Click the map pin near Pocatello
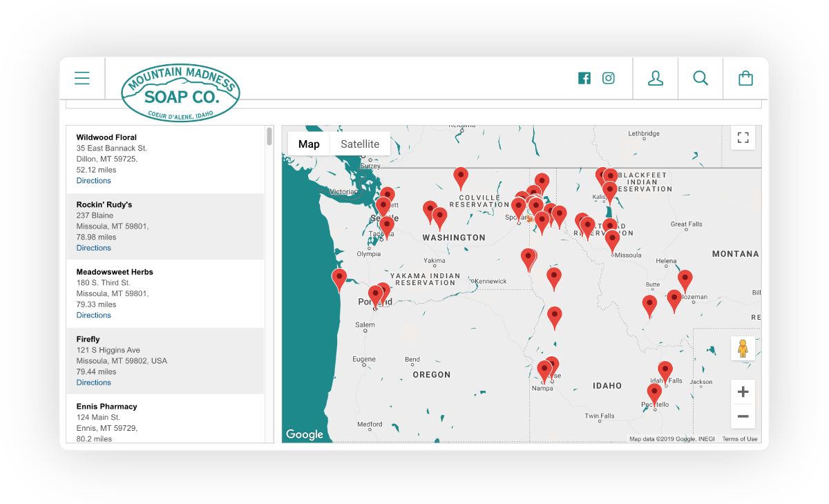The height and width of the screenshot is (504, 829). 654,396
